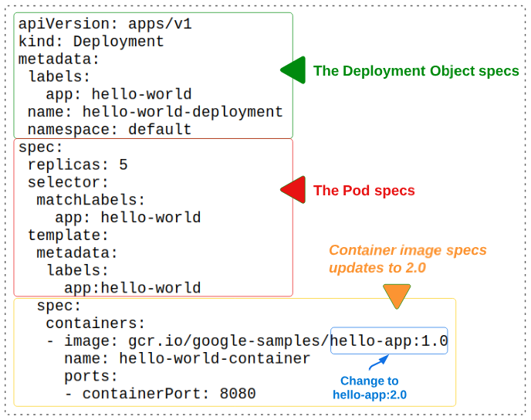Click the blue 'Change to hello-app:2.0' note

(370, 388)
